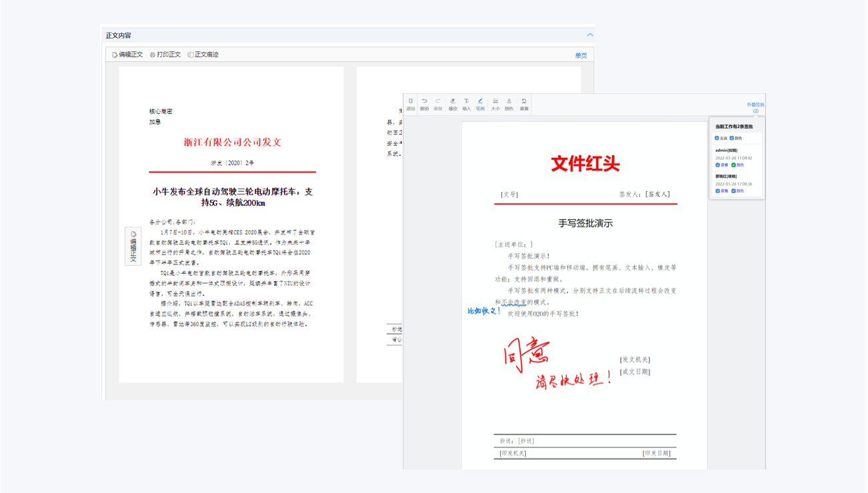Click the vertical 编辑正文 side button
The image size is (868, 493).
[x=133, y=246]
